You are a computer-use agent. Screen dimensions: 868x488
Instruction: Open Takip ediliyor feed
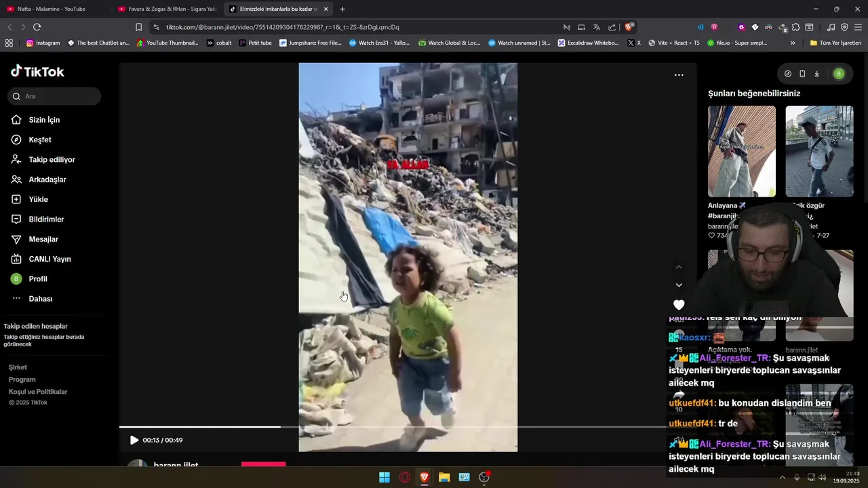point(43,160)
